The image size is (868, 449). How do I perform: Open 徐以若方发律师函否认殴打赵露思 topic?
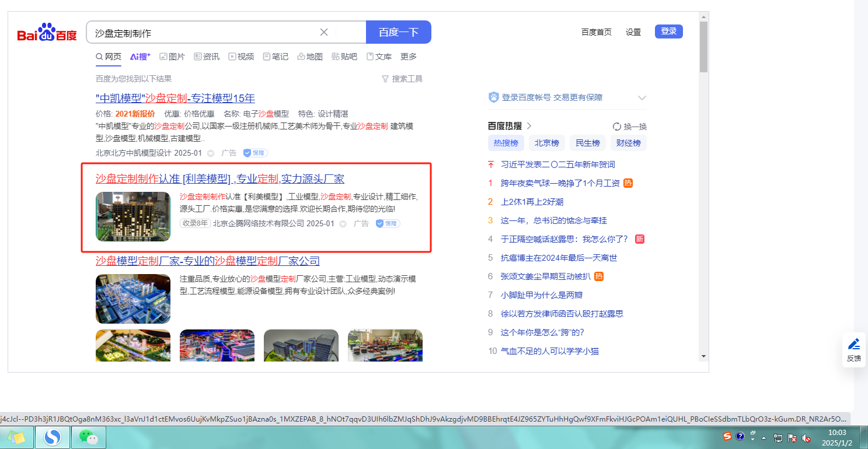(562, 314)
